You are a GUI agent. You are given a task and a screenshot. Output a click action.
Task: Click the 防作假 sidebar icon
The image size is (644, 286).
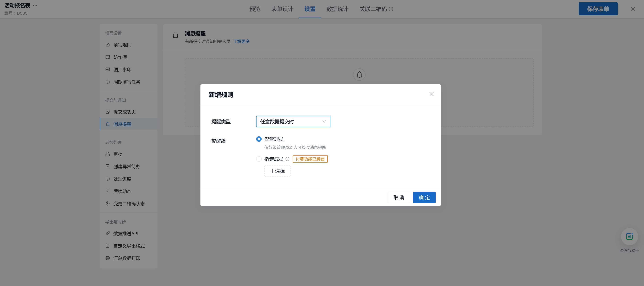click(x=107, y=57)
